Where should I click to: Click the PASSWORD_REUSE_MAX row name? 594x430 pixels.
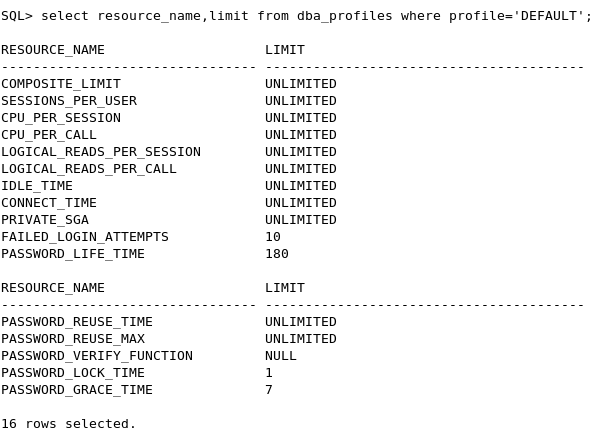[x=73, y=339]
